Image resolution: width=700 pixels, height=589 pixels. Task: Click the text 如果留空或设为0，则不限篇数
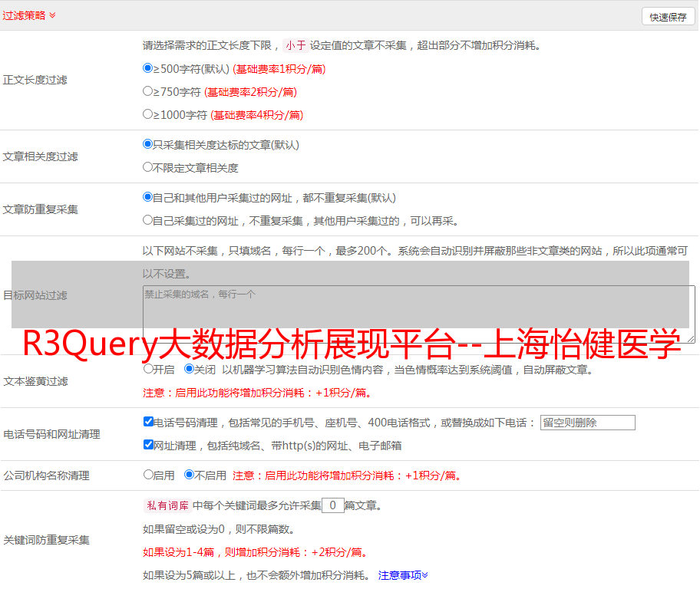click(219, 530)
